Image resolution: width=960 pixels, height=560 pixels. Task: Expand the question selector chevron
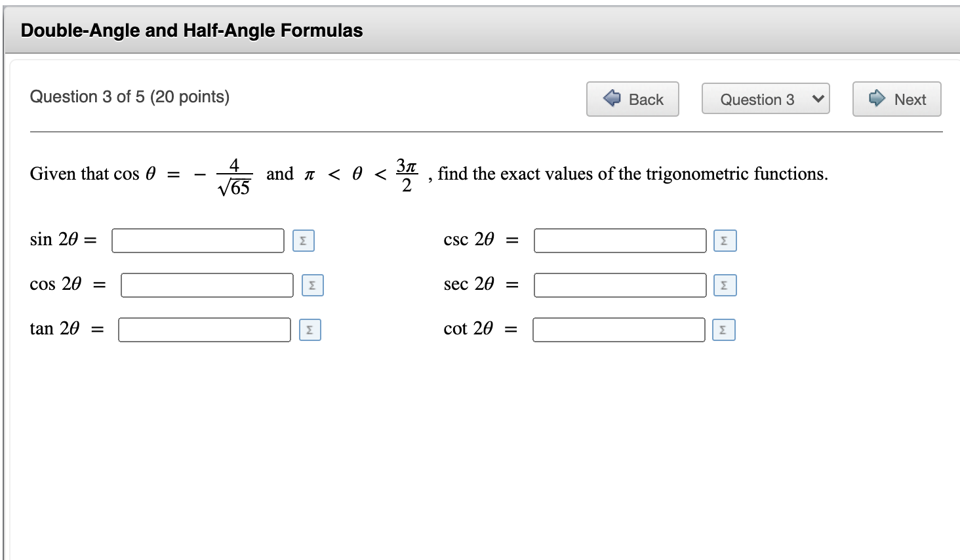(815, 98)
